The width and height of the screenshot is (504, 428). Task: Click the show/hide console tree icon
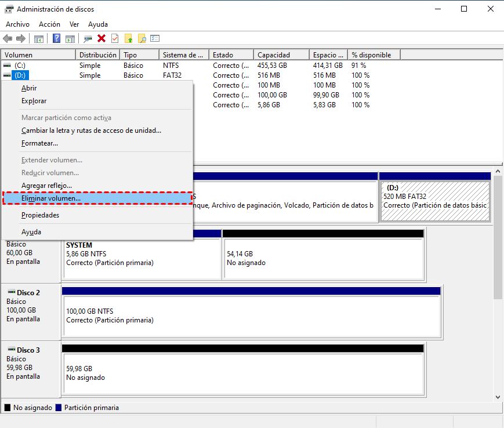click(x=39, y=38)
